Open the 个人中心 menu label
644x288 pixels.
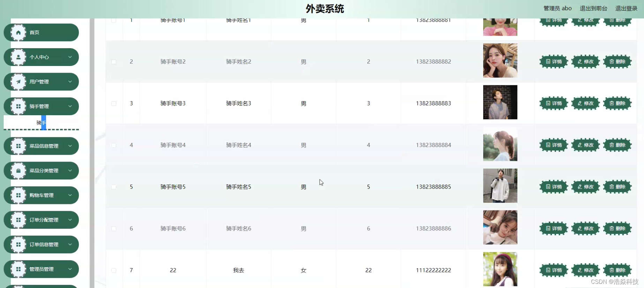pyautogui.click(x=39, y=57)
